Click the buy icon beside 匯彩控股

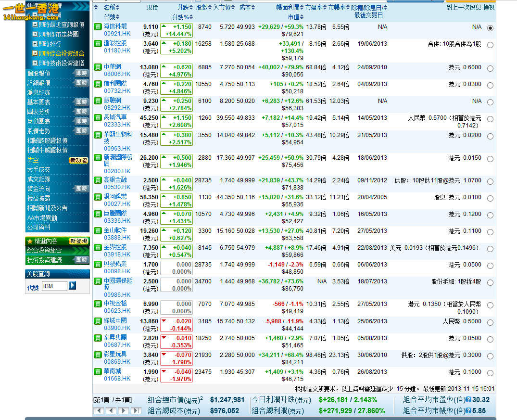98,44
